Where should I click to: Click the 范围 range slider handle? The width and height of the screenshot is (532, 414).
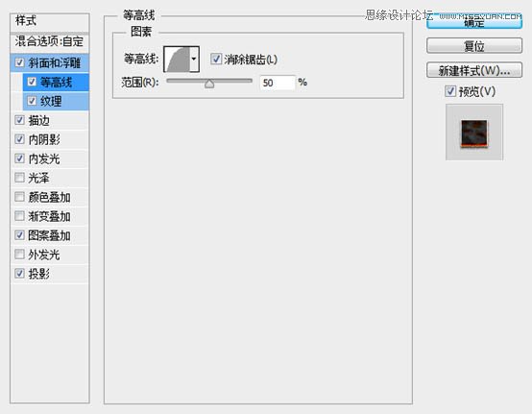click(x=209, y=84)
